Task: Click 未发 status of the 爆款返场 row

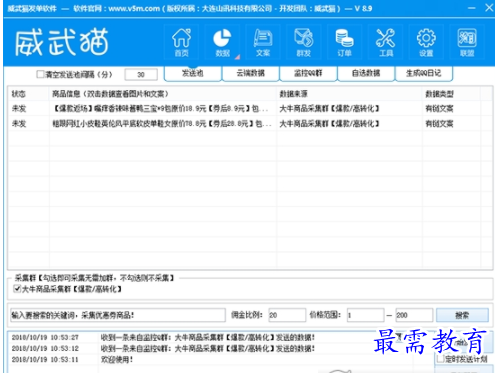Action: (x=19, y=109)
